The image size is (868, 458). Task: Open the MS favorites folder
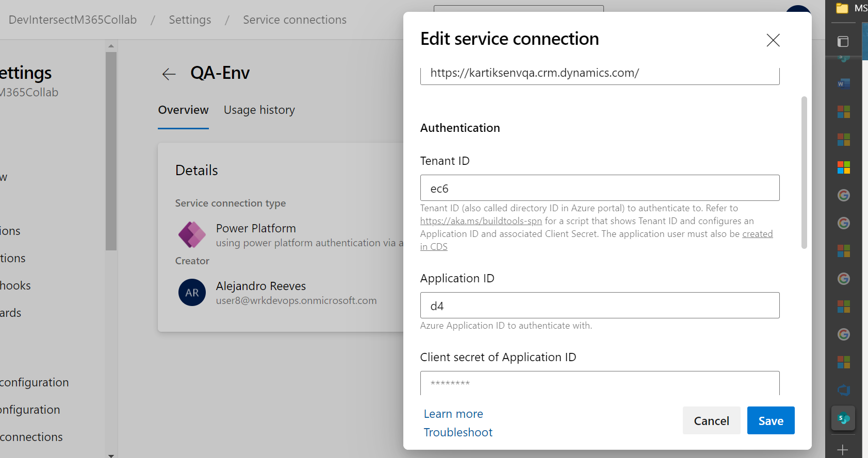851,8
